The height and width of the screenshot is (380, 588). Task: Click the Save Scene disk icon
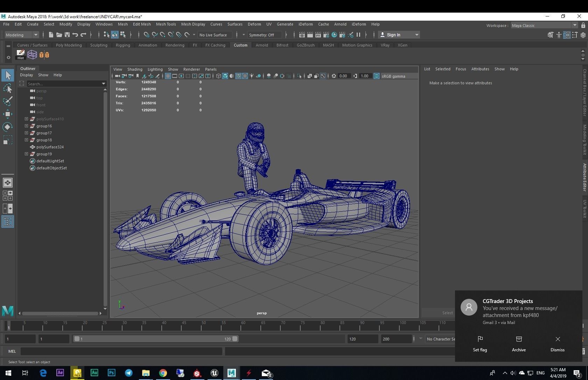pyautogui.click(x=67, y=35)
